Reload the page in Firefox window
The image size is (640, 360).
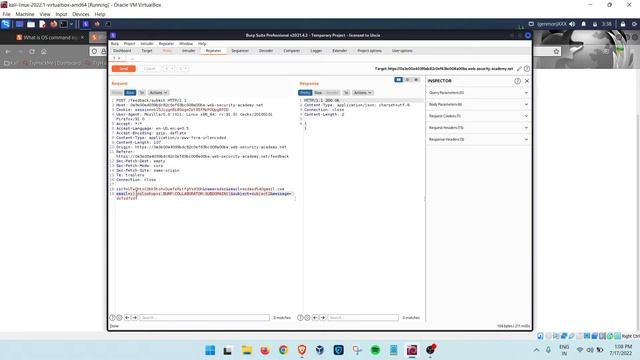32,51
